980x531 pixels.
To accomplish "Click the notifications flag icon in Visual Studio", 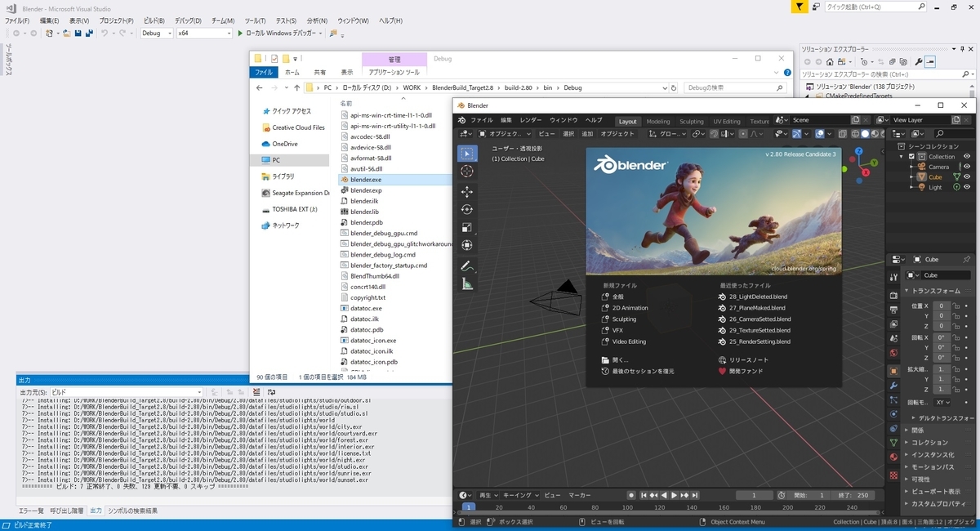I will pos(800,7).
